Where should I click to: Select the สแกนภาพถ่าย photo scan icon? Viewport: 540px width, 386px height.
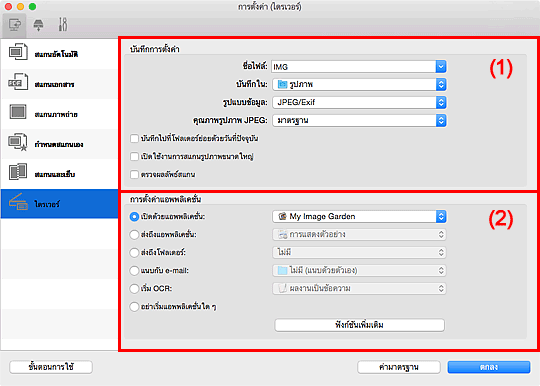click(x=18, y=112)
